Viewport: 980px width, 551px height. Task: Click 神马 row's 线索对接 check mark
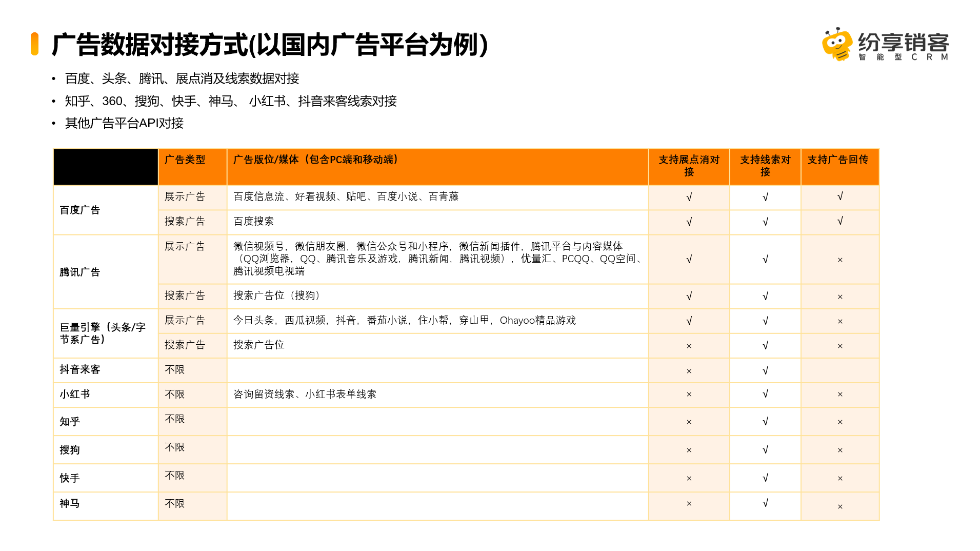pos(765,503)
